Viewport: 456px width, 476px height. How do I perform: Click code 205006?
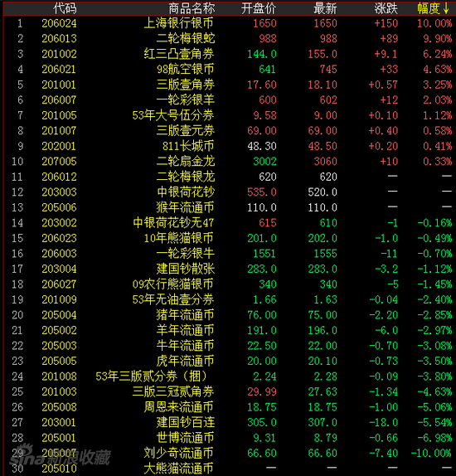[x=59, y=207]
